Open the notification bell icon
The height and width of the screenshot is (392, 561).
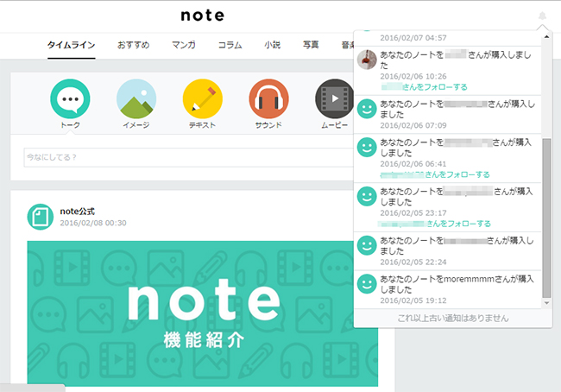[542, 16]
